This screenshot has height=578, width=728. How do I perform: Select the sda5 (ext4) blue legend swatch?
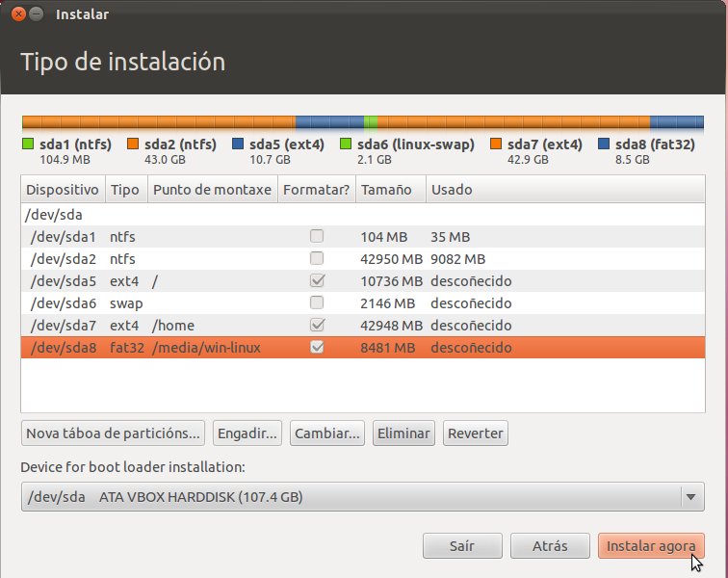[238, 144]
